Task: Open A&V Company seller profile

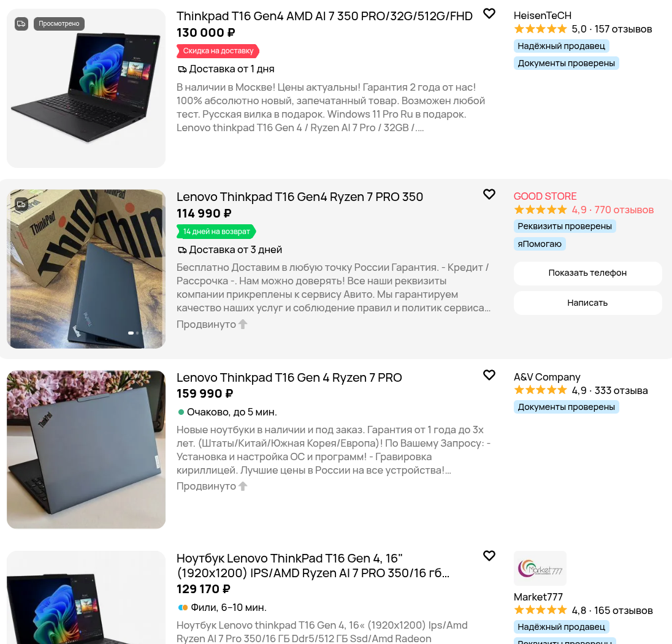Action: [547, 377]
